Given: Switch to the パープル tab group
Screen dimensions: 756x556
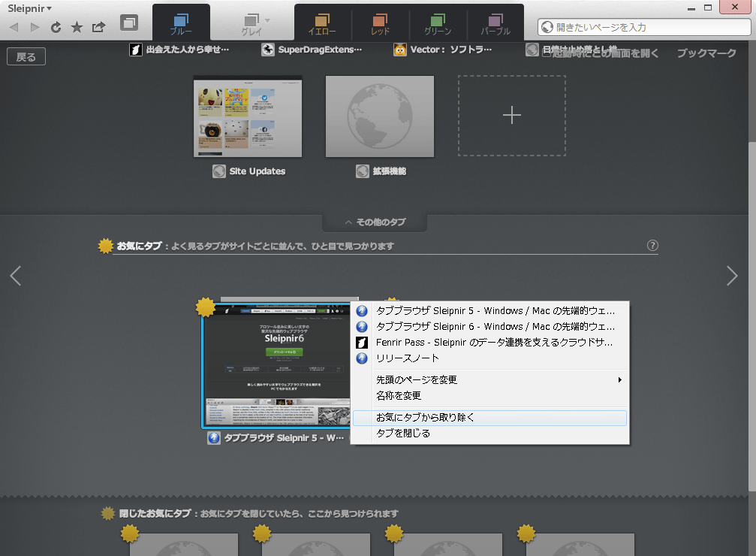Looking at the screenshot, I should pyautogui.click(x=495, y=24).
